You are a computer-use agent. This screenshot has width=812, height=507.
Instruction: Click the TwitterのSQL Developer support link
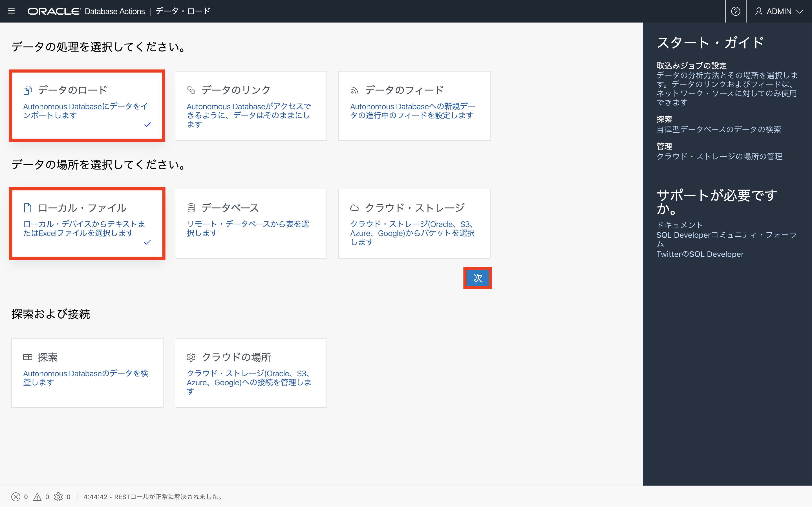[700, 254]
